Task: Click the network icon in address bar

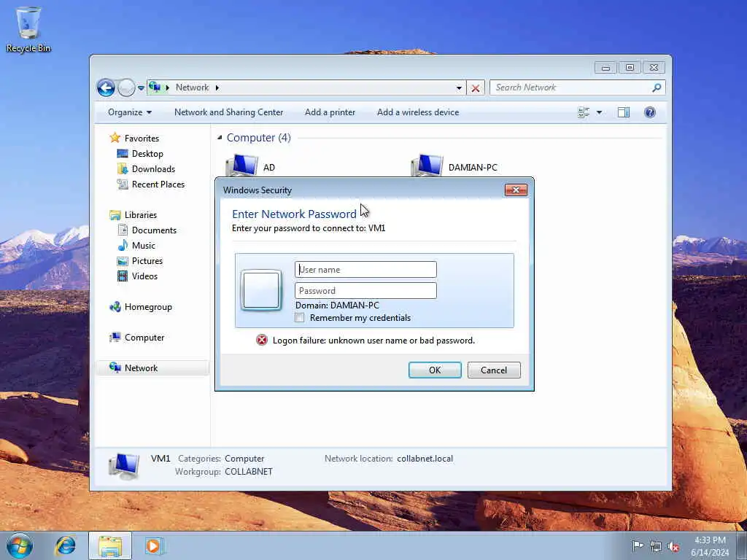Action: (155, 87)
